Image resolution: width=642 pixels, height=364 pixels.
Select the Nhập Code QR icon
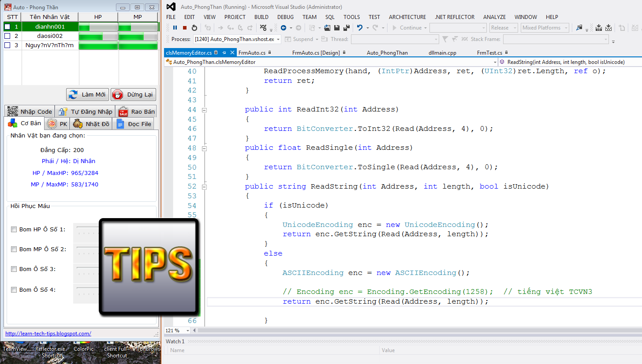click(12, 111)
